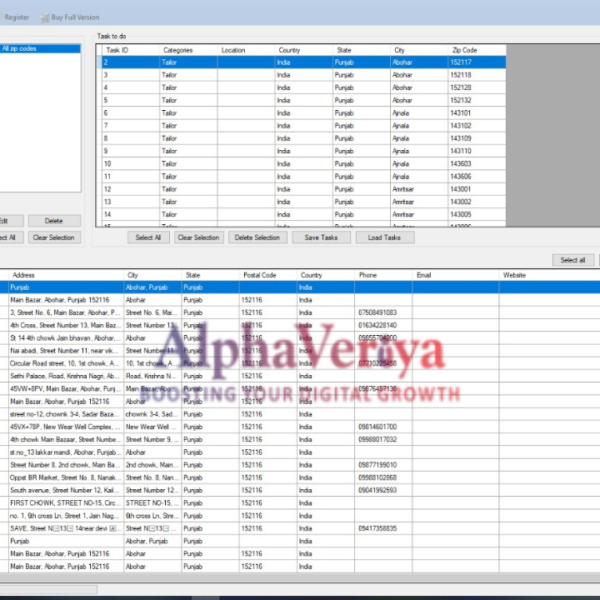Select task row with zip 143002

[x=302, y=202]
